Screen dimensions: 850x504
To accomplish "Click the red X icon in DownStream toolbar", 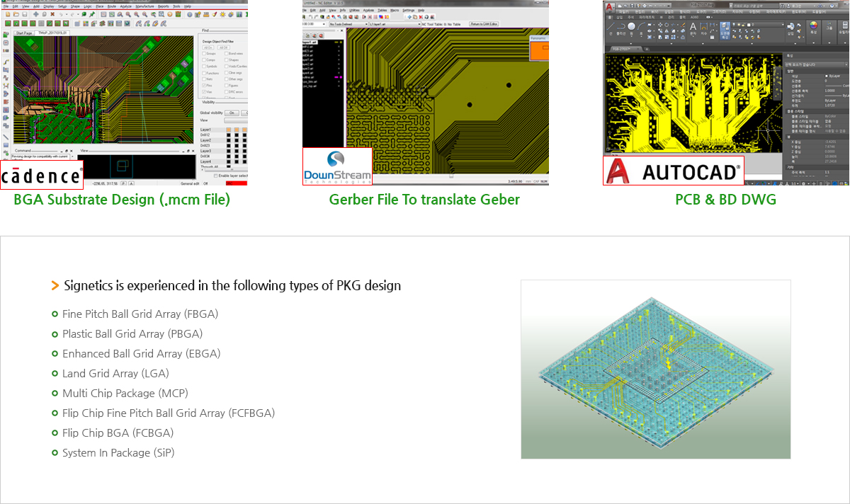I will [421, 17].
